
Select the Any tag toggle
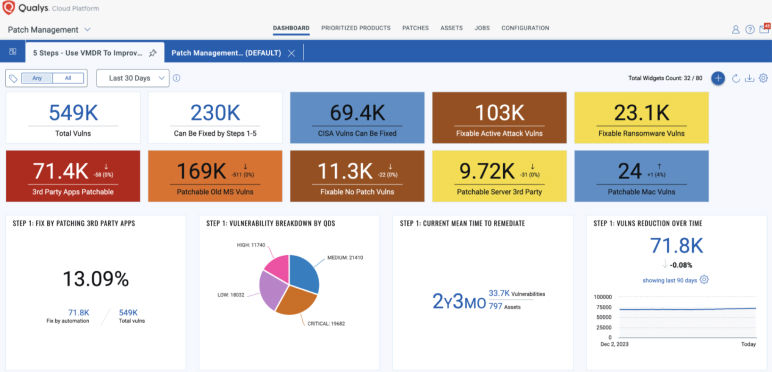[x=37, y=78]
